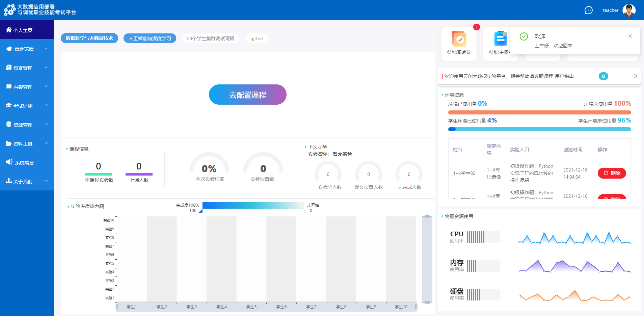Open the 待批注报告 document icon

[500, 39]
